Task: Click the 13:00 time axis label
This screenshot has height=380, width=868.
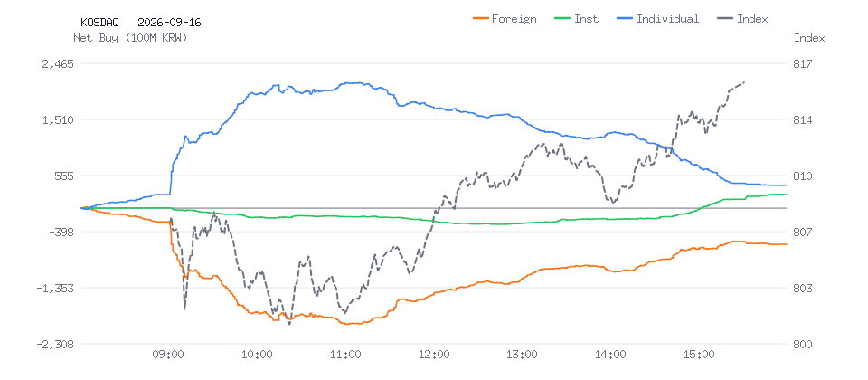Action: coord(522,355)
